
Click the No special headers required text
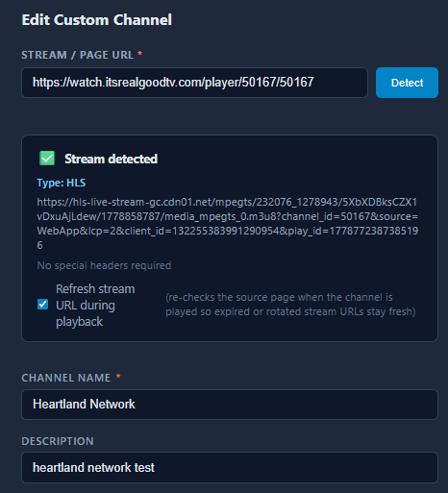[104, 265]
